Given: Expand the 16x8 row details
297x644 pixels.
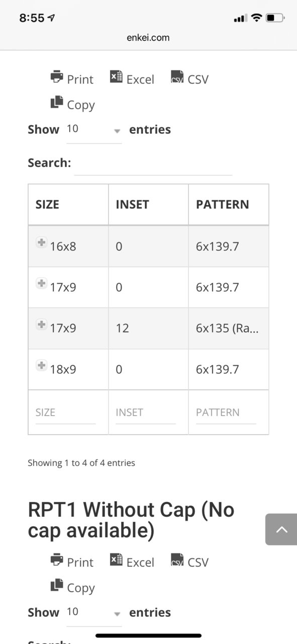Looking at the screenshot, I should tap(42, 243).
